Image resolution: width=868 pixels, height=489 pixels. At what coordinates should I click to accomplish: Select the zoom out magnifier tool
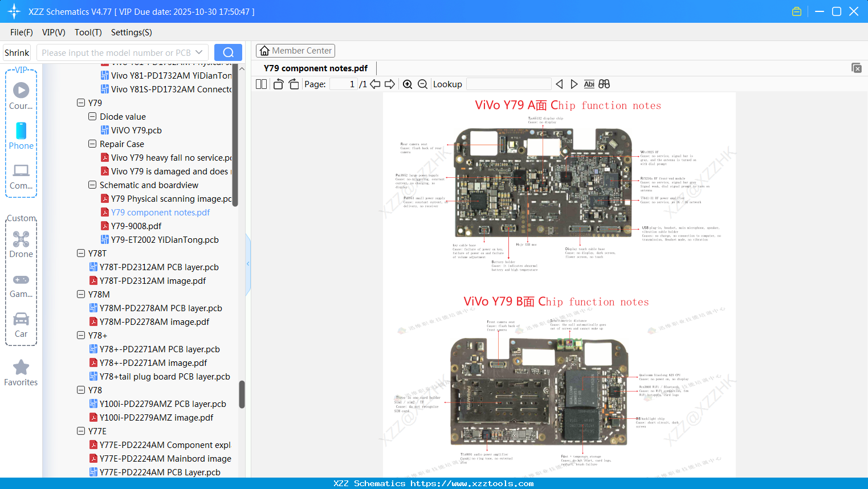[422, 84]
